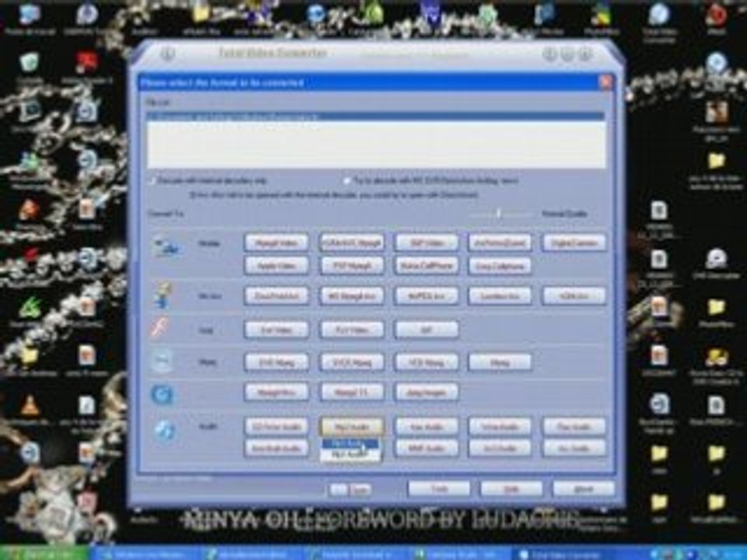The height and width of the screenshot is (560, 747).
Task: Pick Mp2 Audio in the popup menu
Action: point(350,454)
